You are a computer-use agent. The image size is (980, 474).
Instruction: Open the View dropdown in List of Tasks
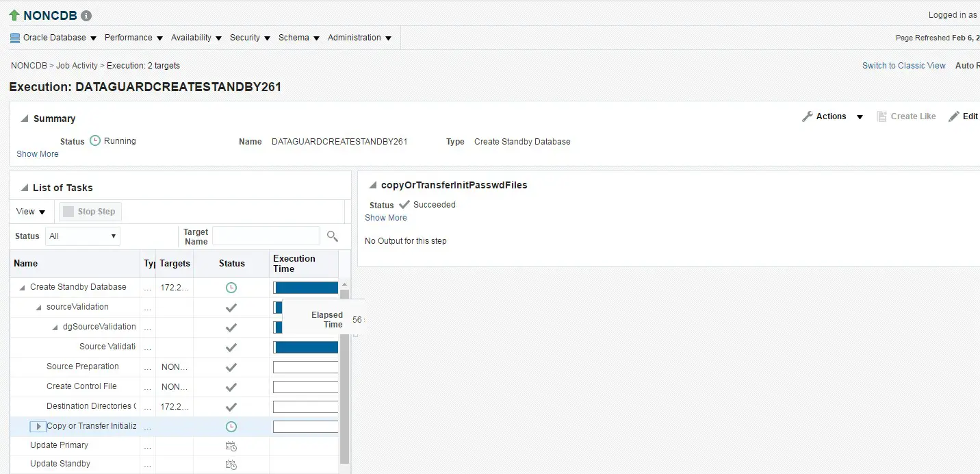click(x=31, y=212)
